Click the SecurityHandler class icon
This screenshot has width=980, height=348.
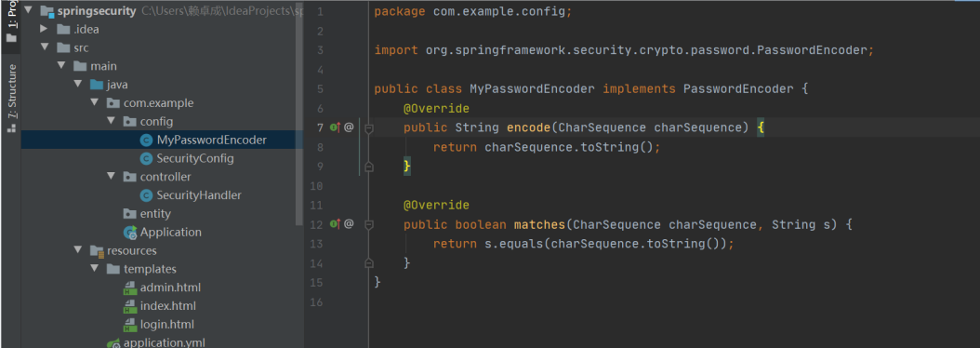[x=146, y=195]
